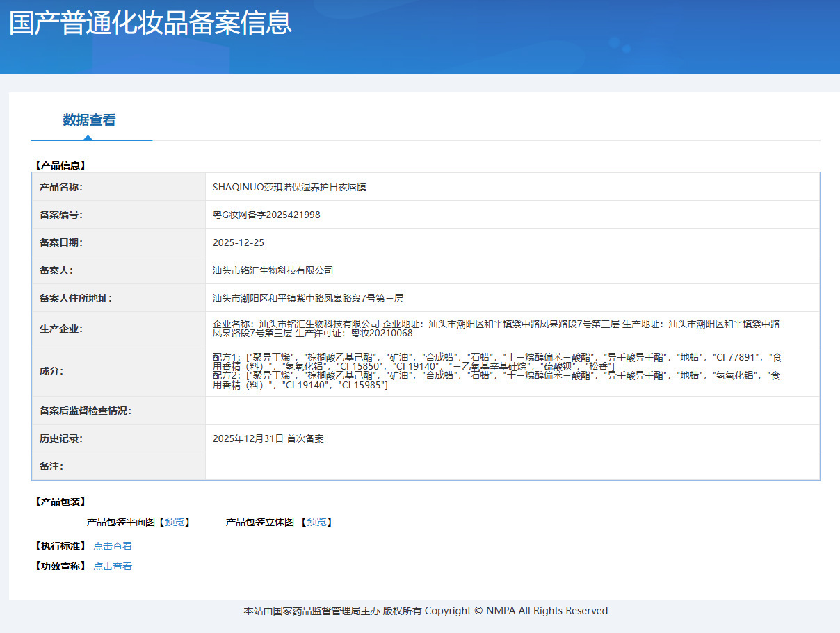Viewport: 840px width, 633px height.
Task: Select filer 汕头市铭汇生物科技有限公司 in the 备案人 row
Action: [273, 270]
